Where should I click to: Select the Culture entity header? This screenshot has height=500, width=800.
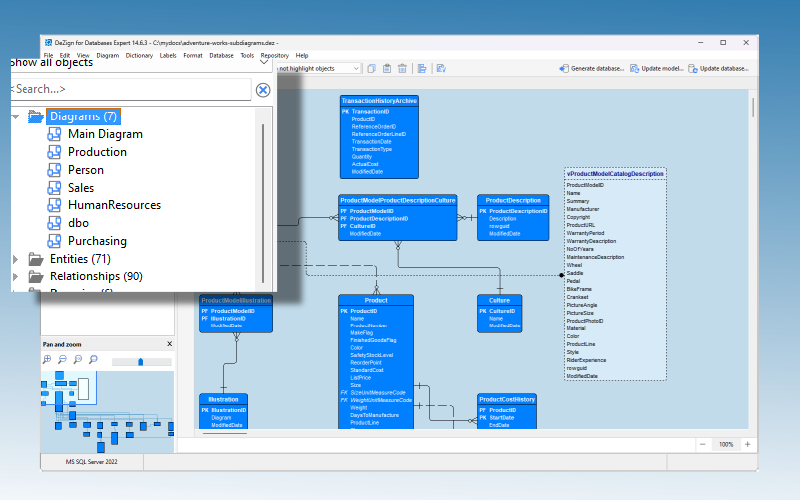pos(499,301)
